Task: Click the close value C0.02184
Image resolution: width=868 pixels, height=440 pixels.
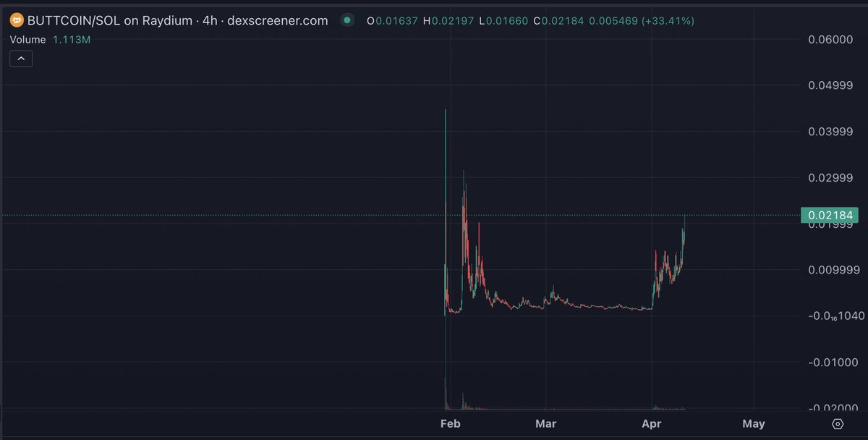Action: [x=559, y=21]
